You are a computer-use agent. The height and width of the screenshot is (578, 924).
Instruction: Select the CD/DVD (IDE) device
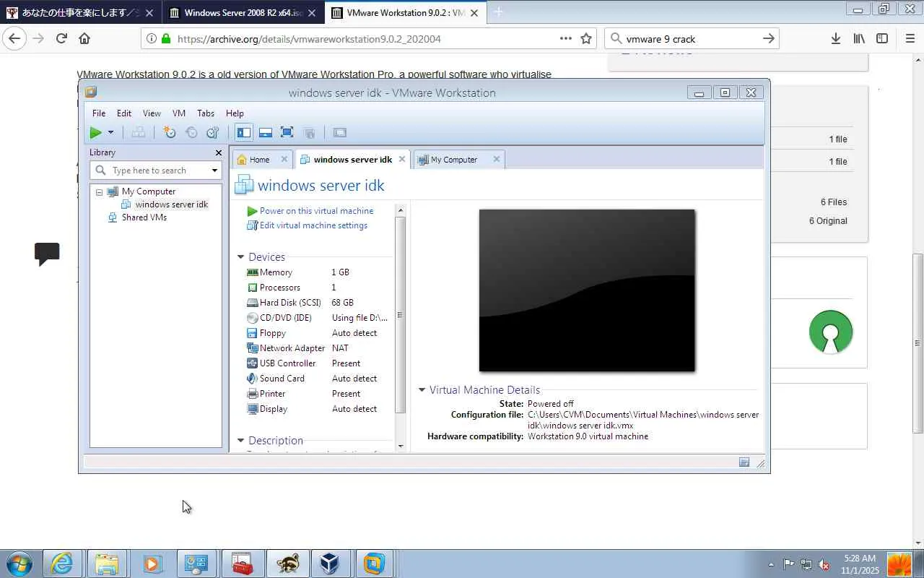point(318,318)
